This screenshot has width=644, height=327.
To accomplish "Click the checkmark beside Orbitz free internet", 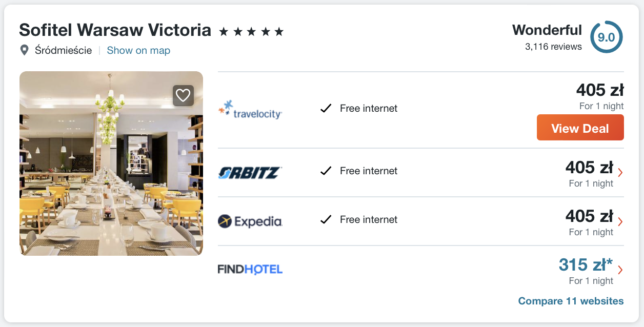I will click(x=326, y=171).
